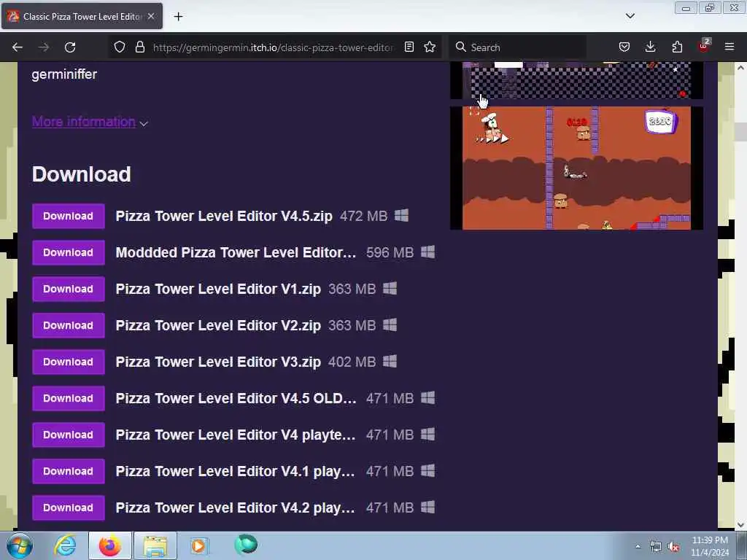
Task: Open Firefox application menu
Action: (729, 47)
